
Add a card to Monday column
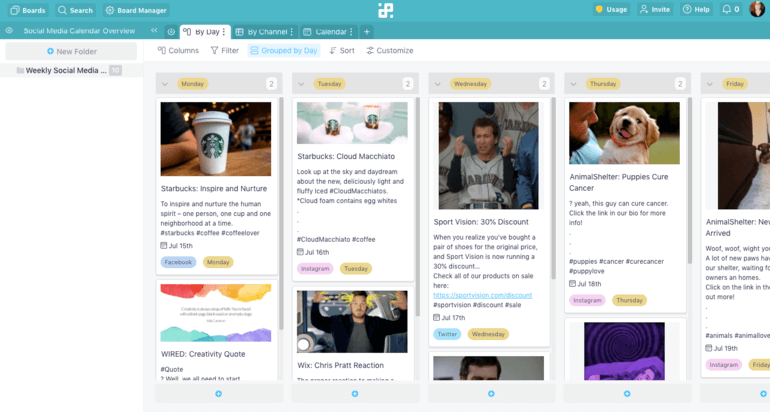coord(219,394)
